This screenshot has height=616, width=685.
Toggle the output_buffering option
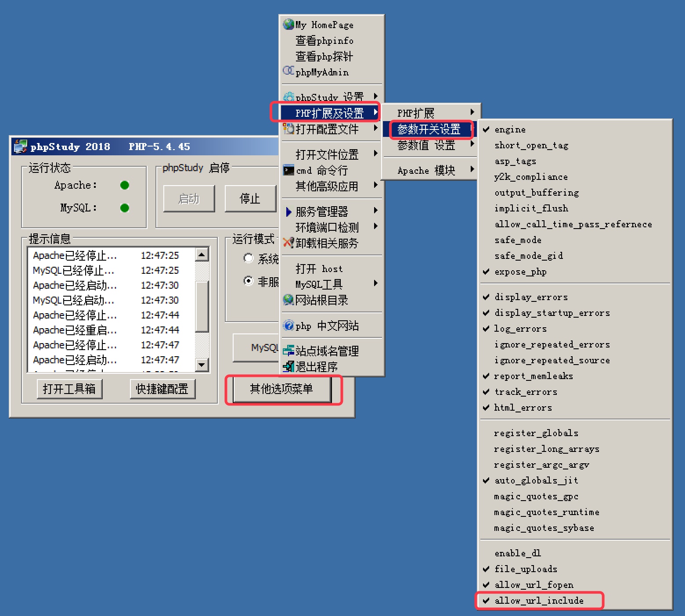pos(575,193)
